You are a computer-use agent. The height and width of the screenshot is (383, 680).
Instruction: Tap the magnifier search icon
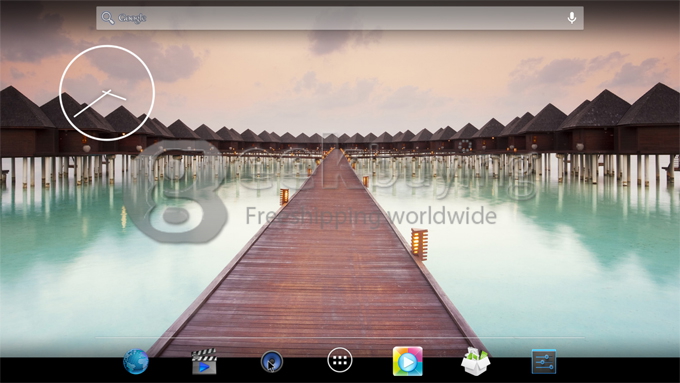pyautogui.click(x=108, y=18)
